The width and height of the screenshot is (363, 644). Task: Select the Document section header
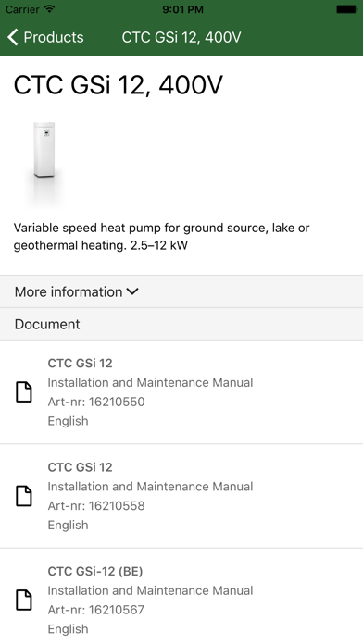click(181, 324)
